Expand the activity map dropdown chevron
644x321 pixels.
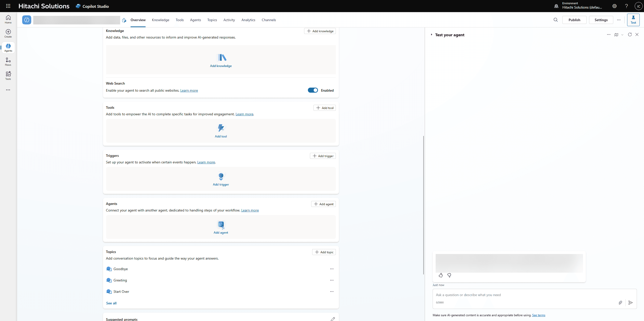622,35
